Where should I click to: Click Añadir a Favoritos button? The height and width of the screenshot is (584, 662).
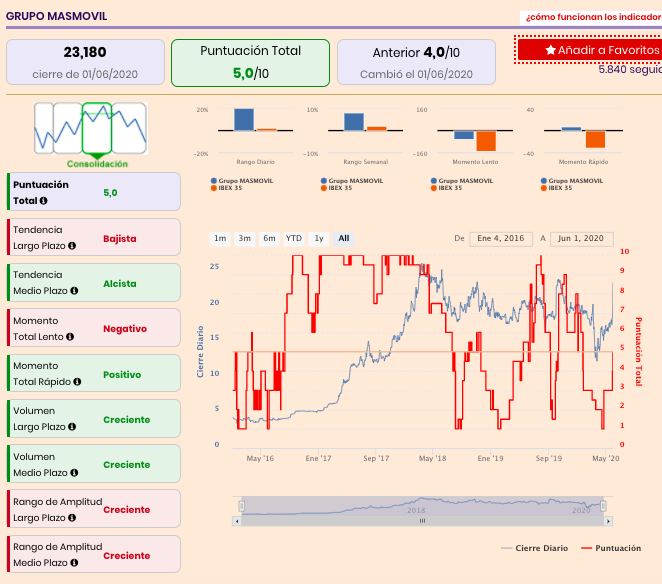coord(590,50)
